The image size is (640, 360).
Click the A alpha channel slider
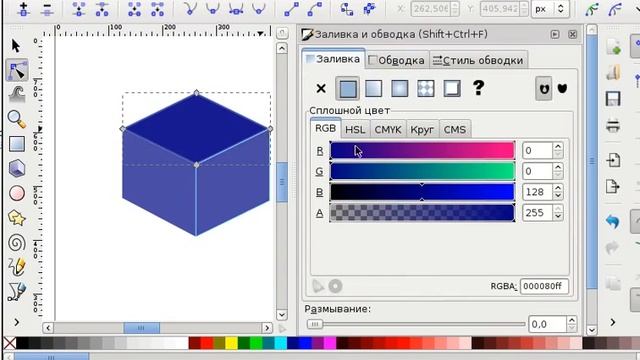[x=422, y=213]
